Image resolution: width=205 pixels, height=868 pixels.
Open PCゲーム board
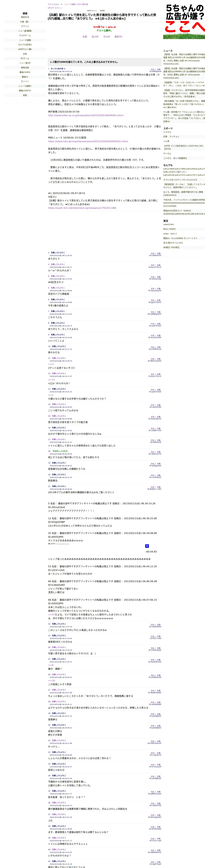(25, 59)
